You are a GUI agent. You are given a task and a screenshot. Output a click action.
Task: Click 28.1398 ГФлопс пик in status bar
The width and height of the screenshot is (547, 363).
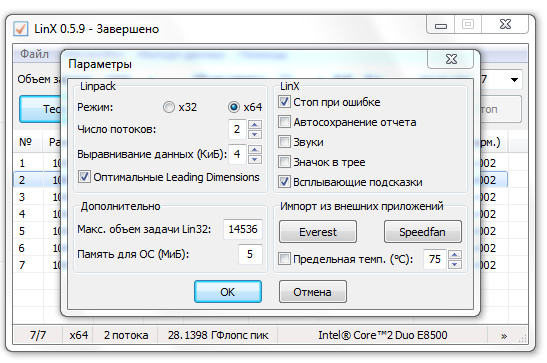[x=218, y=335]
